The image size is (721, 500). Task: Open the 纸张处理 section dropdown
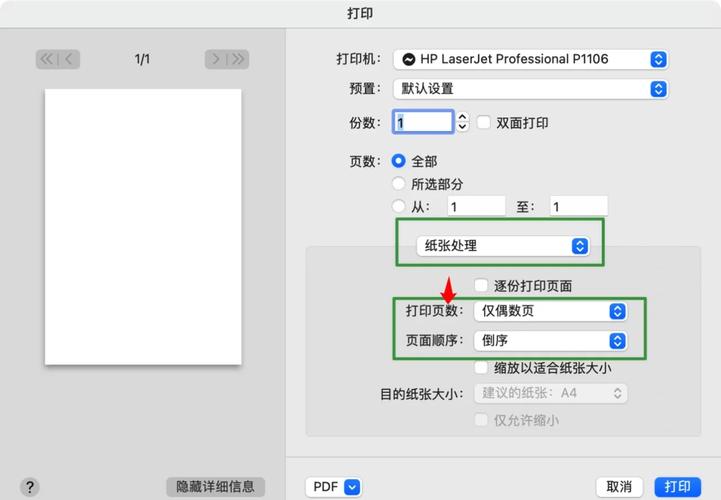coord(503,246)
